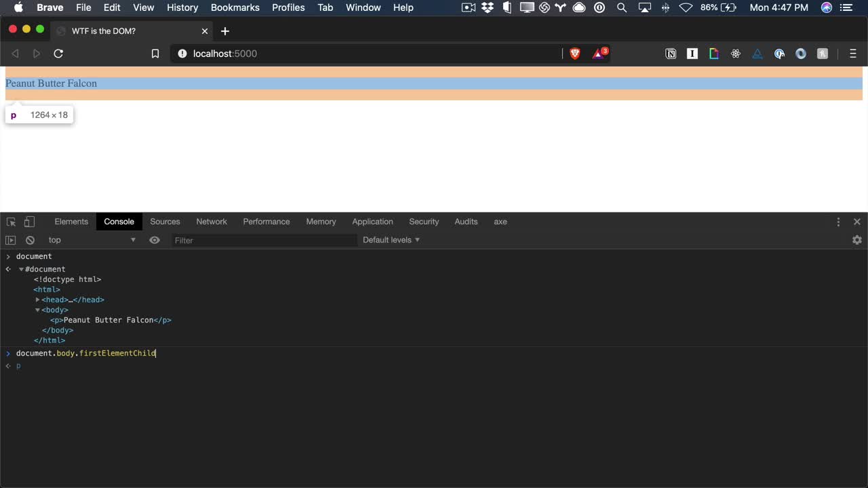
Task: Create a live expression with eye icon
Action: (x=155, y=240)
